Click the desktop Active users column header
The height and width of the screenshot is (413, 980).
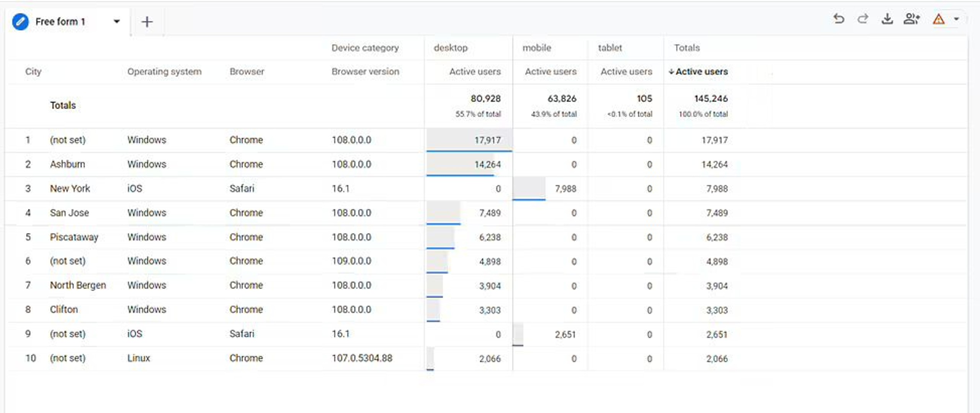(475, 72)
